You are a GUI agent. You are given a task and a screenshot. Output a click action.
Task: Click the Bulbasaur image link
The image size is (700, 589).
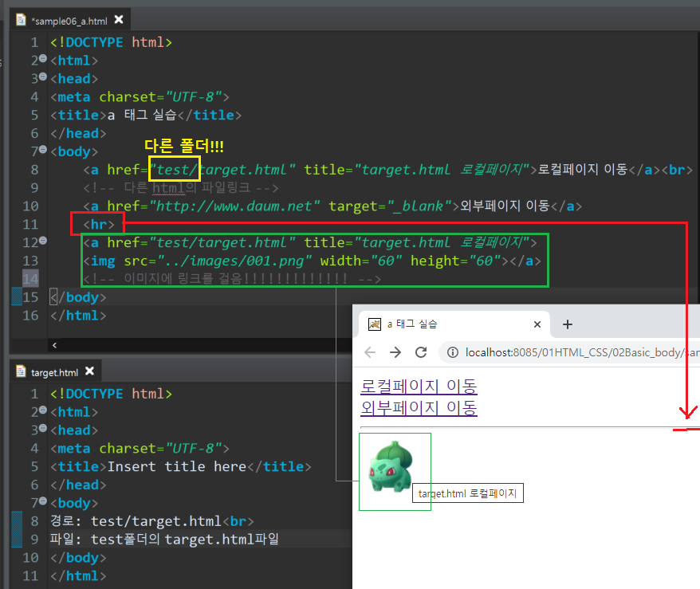(x=391, y=465)
